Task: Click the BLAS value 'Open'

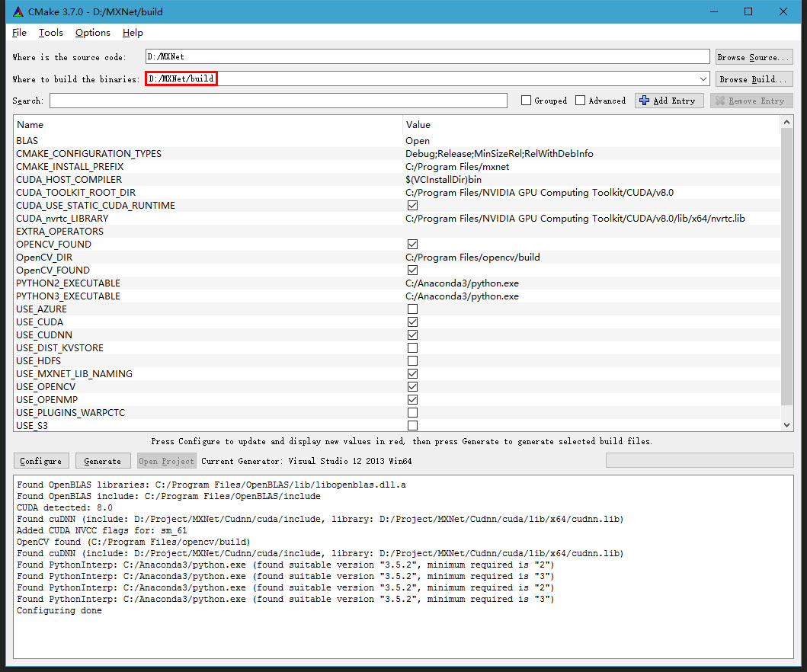Action: [418, 140]
